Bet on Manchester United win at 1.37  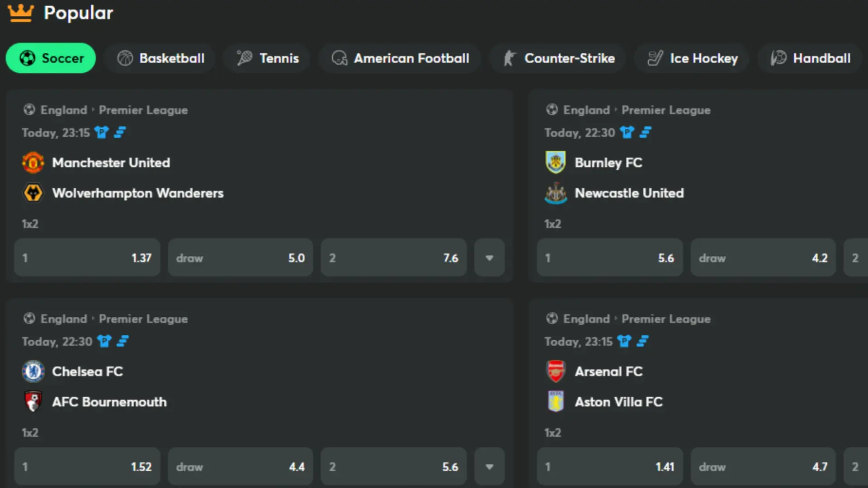pyautogui.click(x=87, y=258)
